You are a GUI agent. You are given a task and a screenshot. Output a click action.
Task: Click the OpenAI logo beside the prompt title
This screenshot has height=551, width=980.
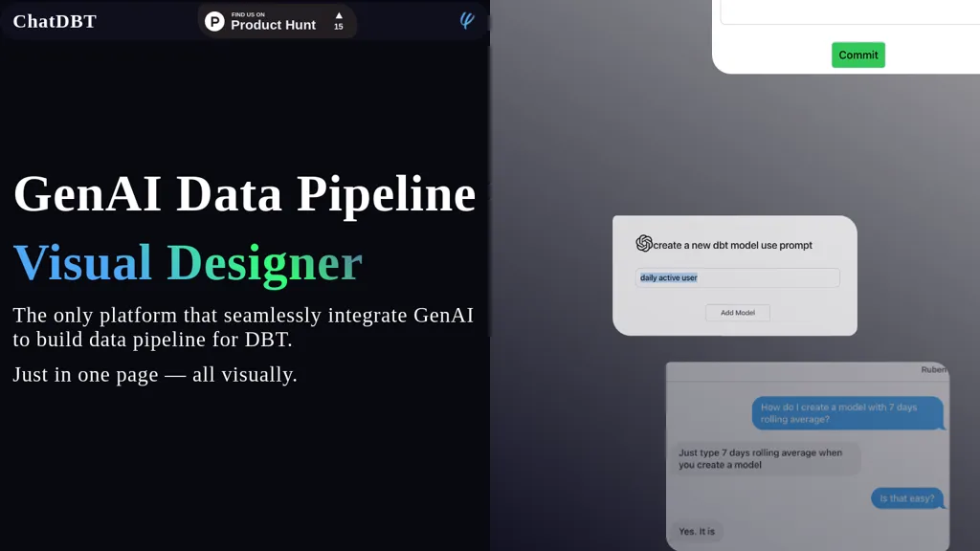[x=644, y=244]
